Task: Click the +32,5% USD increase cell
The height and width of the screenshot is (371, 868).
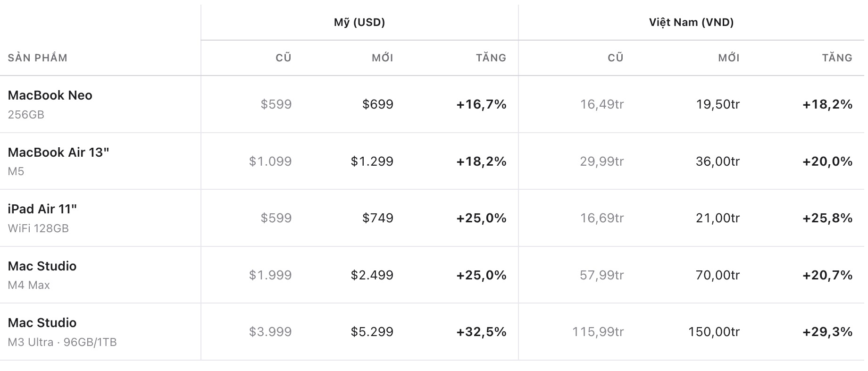Action: coord(481,332)
